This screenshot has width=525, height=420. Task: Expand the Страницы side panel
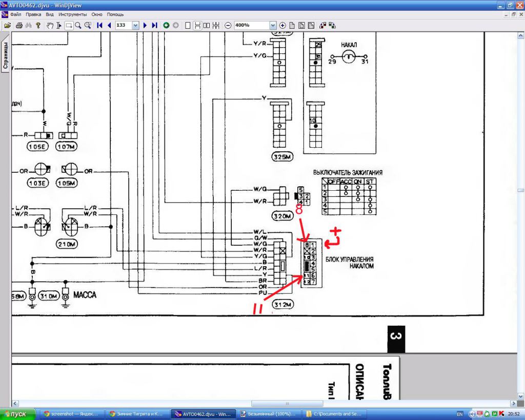[x=5, y=55]
